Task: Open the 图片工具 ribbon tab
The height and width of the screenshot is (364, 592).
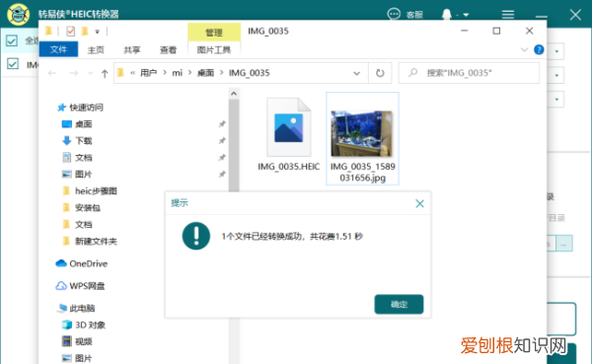Action: click(x=214, y=50)
